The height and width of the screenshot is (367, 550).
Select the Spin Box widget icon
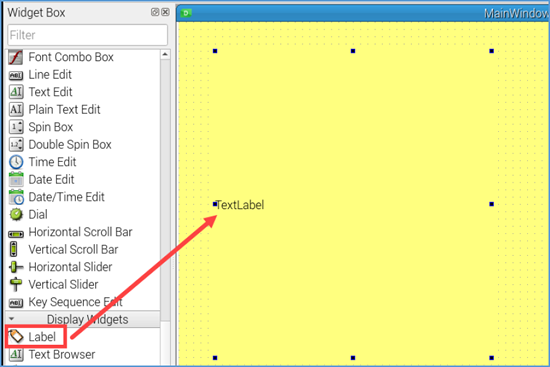click(x=16, y=127)
